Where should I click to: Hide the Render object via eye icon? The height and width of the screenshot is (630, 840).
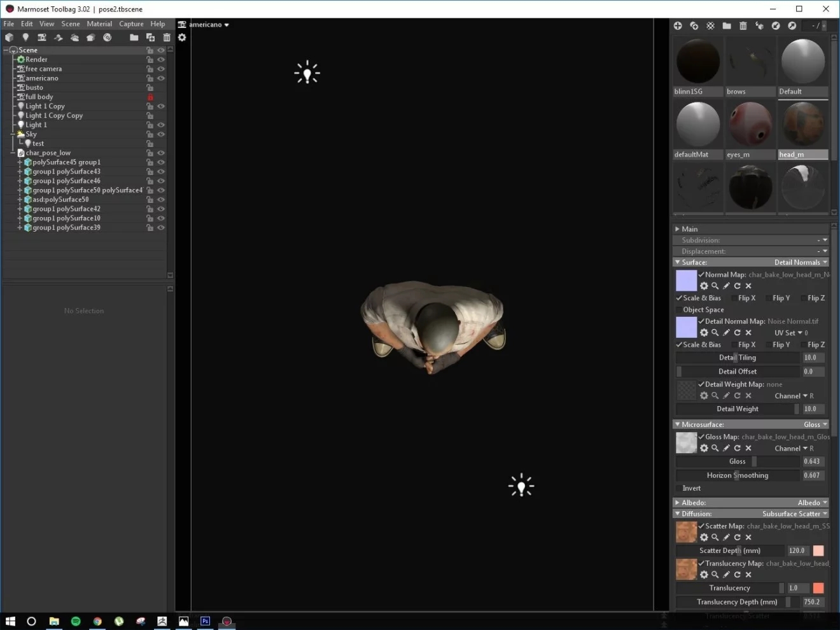[x=161, y=60]
